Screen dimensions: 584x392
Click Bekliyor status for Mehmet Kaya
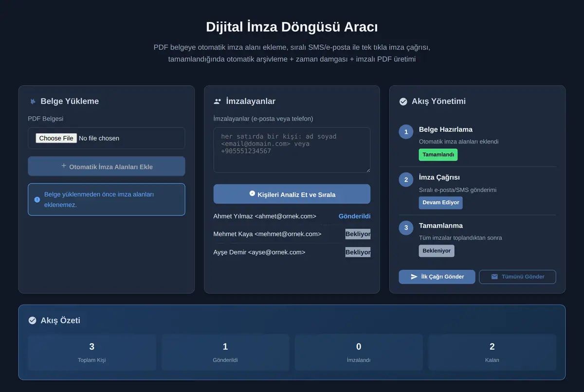tap(358, 234)
